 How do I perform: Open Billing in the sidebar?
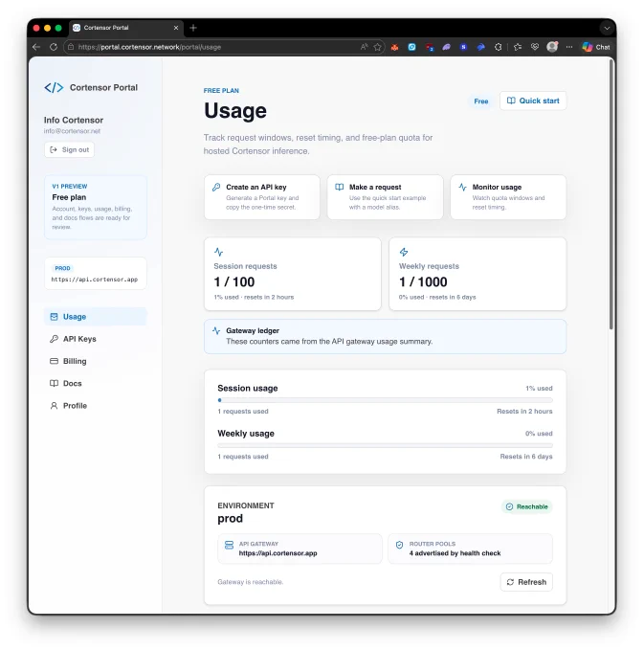pyautogui.click(x=96, y=361)
